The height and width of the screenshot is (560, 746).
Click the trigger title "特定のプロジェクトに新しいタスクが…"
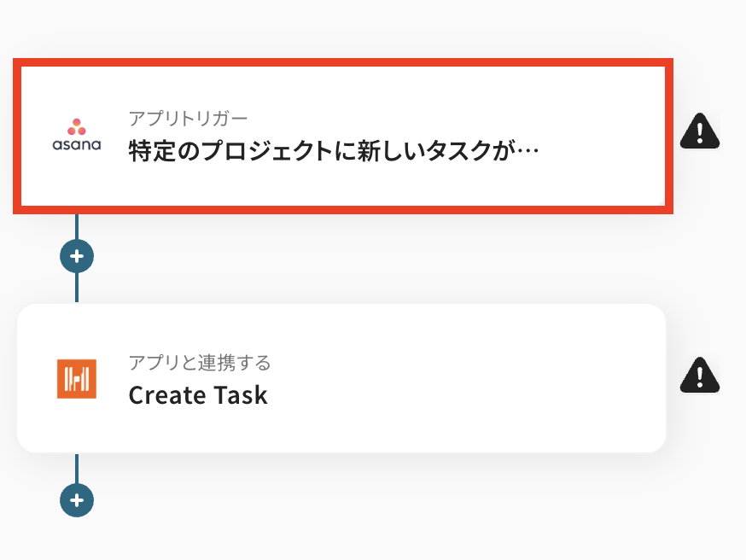[324, 152]
